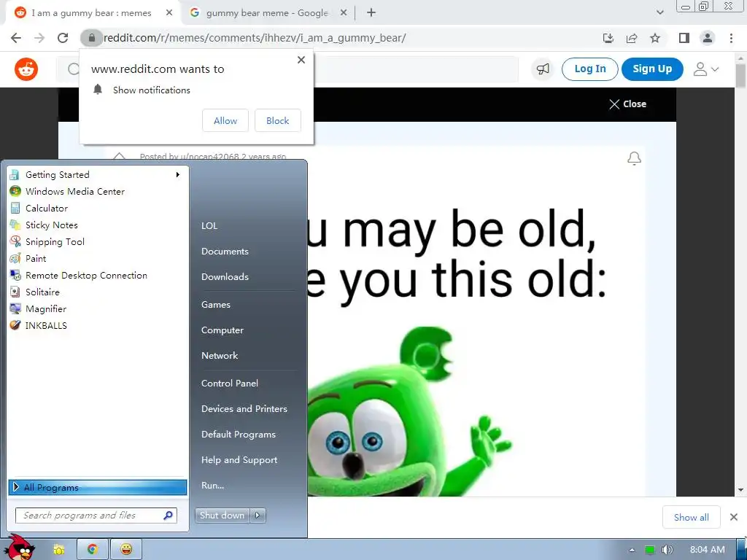Open Default Programs
Screen dimensions: 747x560
[239, 435]
